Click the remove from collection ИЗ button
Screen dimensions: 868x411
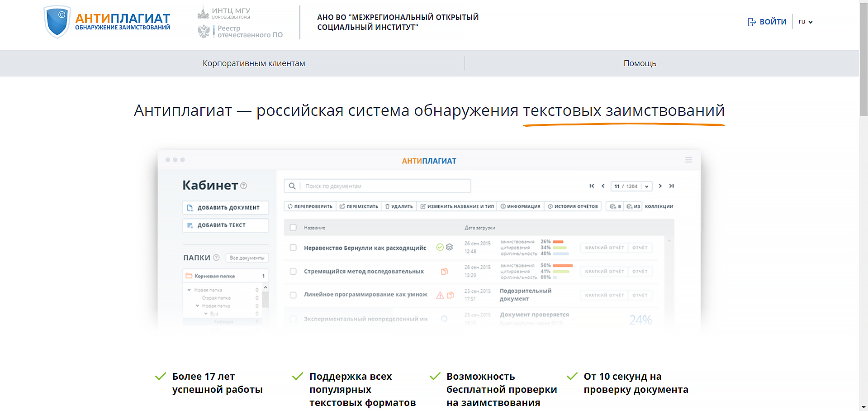[633, 206]
